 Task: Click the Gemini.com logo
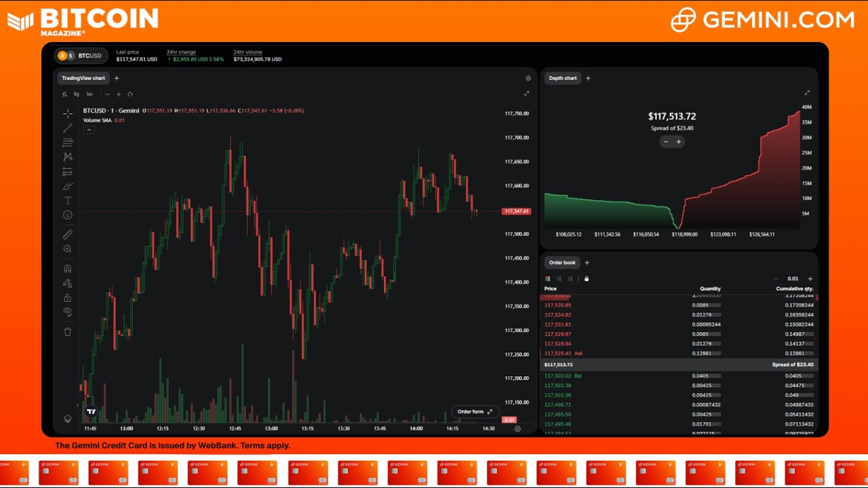(x=762, y=20)
